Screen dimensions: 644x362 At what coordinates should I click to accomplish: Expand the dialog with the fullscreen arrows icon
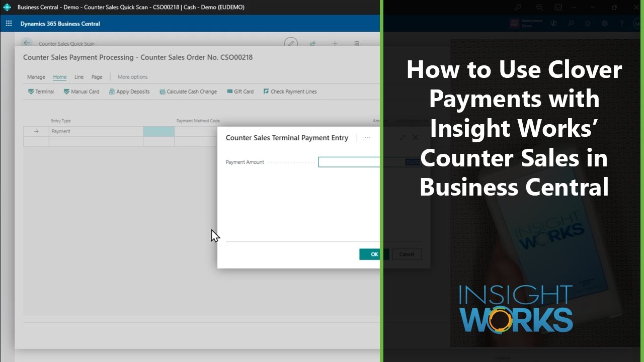[x=403, y=137]
